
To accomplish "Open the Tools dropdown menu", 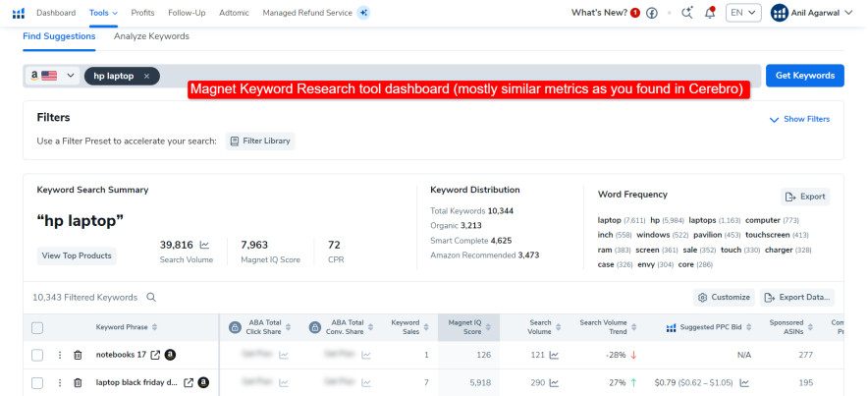I will coord(103,13).
